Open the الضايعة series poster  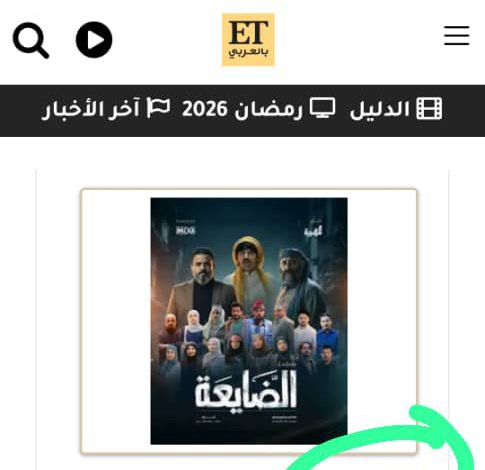(x=249, y=321)
